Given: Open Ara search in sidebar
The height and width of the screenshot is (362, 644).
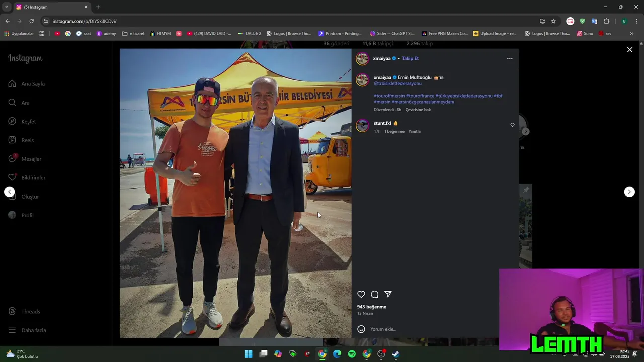Looking at the screenshot, I should (19, 103).
